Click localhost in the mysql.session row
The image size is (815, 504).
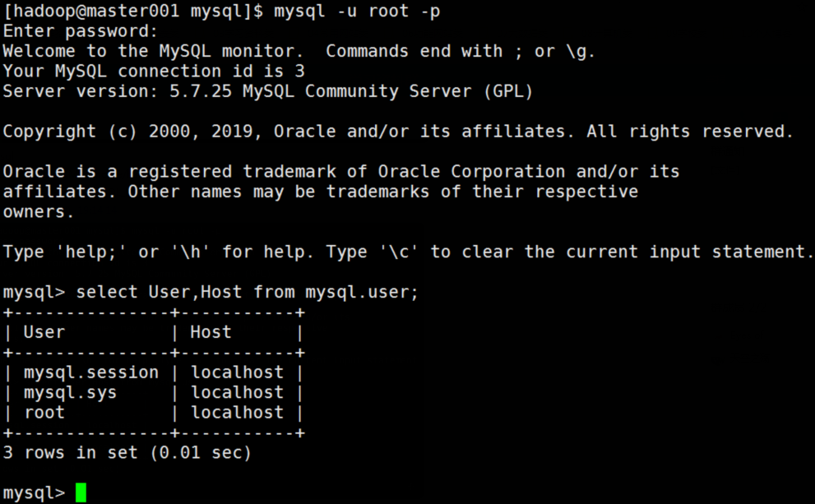coord(237,372)
